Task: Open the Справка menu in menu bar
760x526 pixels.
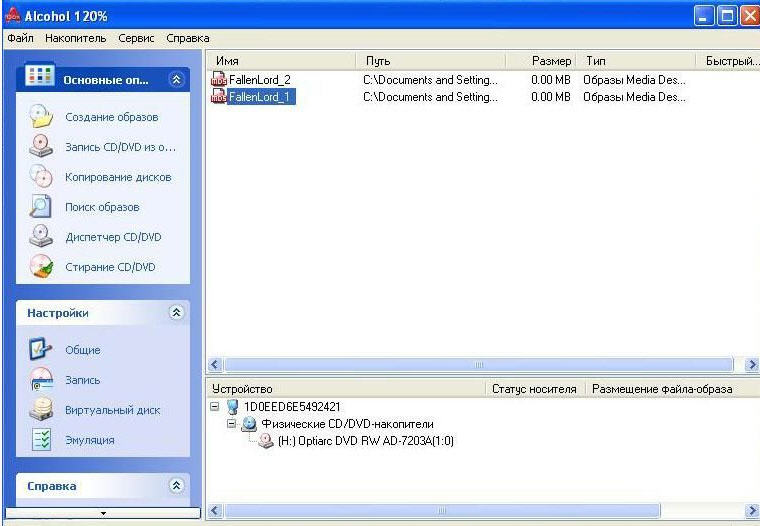Action: [188, 38]
